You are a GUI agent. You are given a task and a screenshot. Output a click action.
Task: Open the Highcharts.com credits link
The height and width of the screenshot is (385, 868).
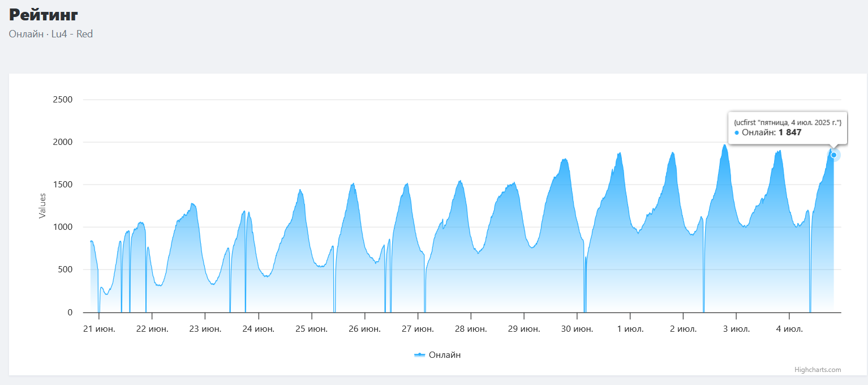point(818,370)
